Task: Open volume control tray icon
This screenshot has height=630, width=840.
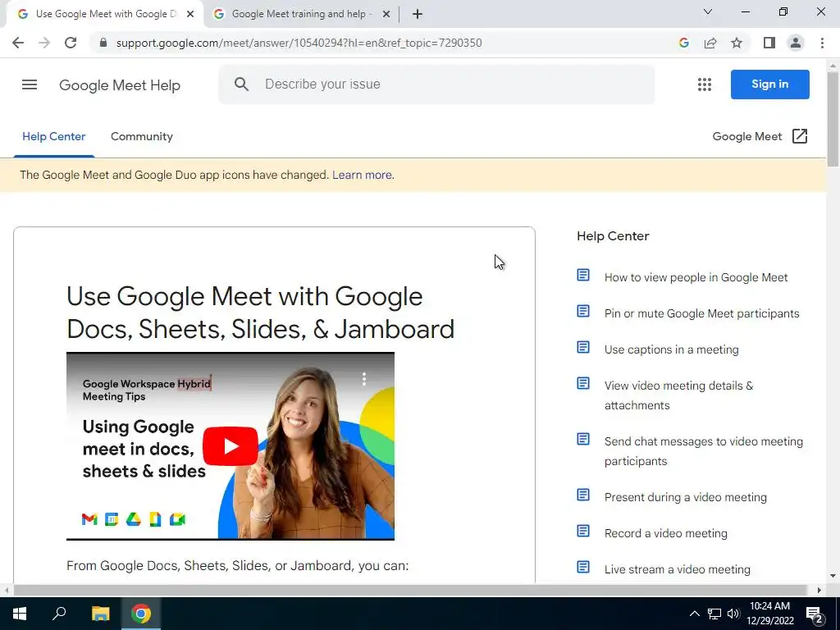Action: coord(733,614)
